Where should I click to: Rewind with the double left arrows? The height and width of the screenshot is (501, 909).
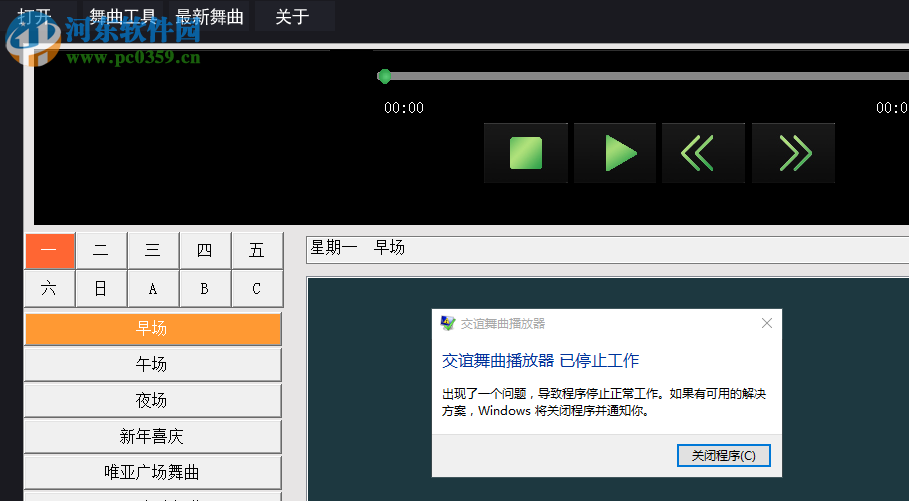(703, 153)
